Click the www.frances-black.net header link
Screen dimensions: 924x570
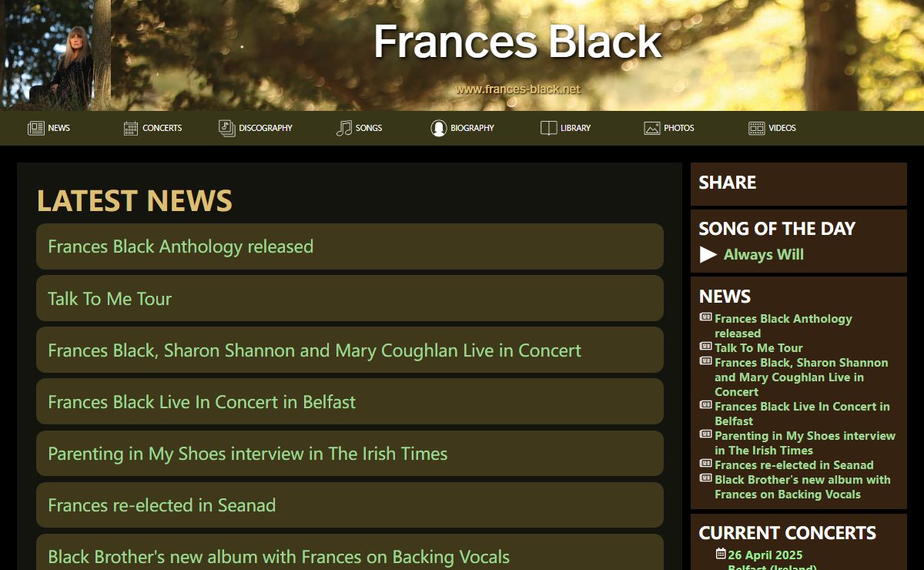517,89
